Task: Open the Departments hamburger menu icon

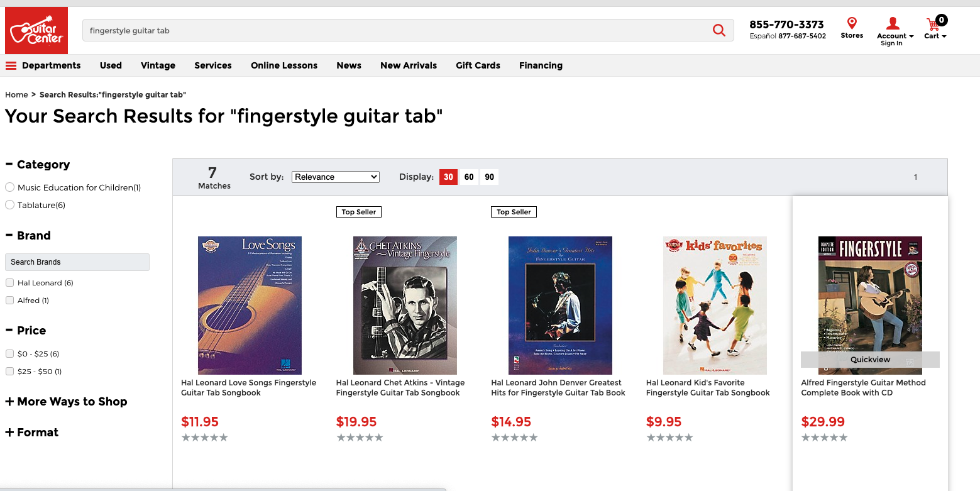Action: click(11, 65)
